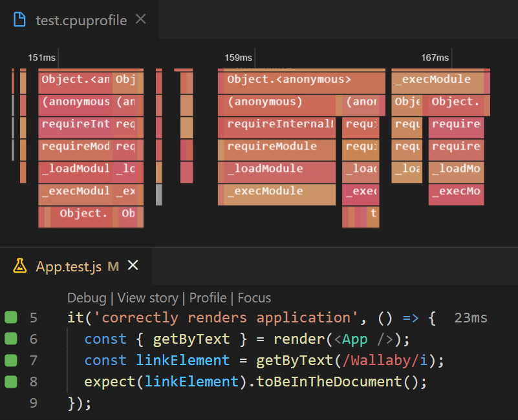Click the test.cpuprofile file icon

(19, 19)
